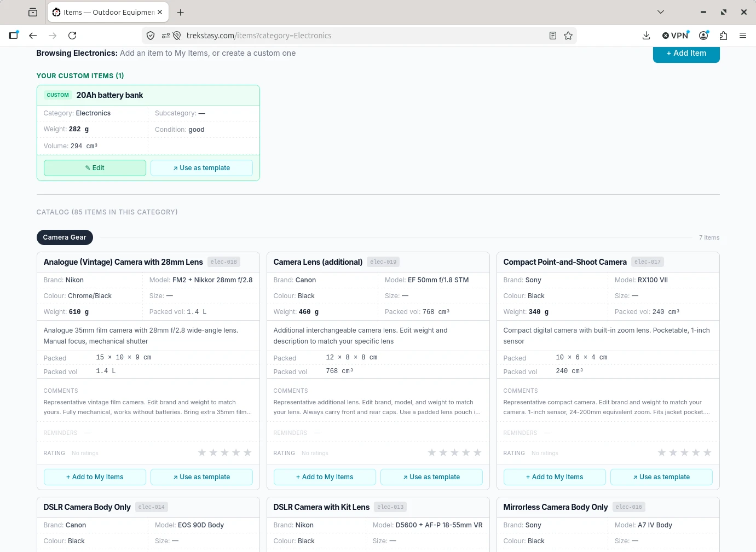Viewport: 756px width, 552px height.
Task: Select the Items — Outdoor Equipment tab
Action: [108, 12]
